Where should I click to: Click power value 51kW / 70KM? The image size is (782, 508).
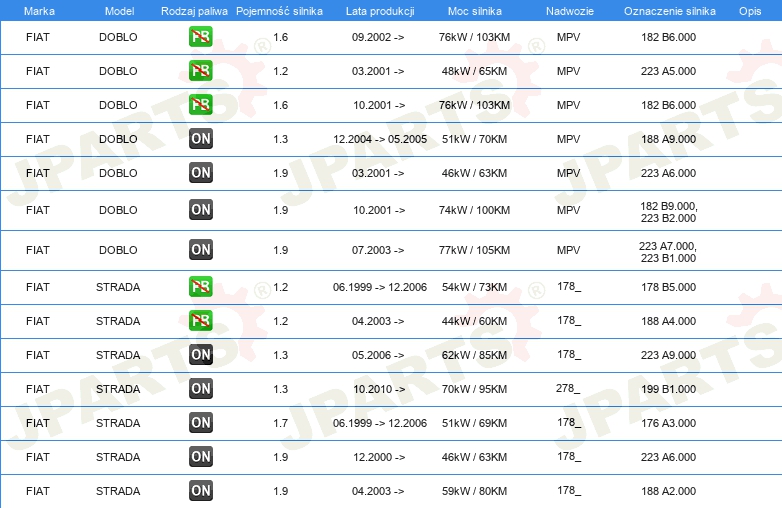click(474, 139)
